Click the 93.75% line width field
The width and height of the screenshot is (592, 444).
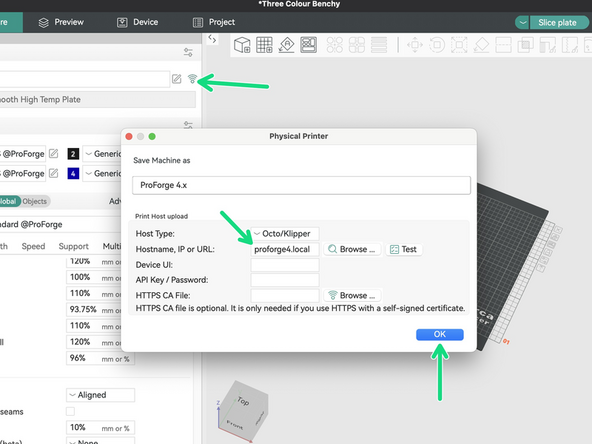tap(94, 310)
